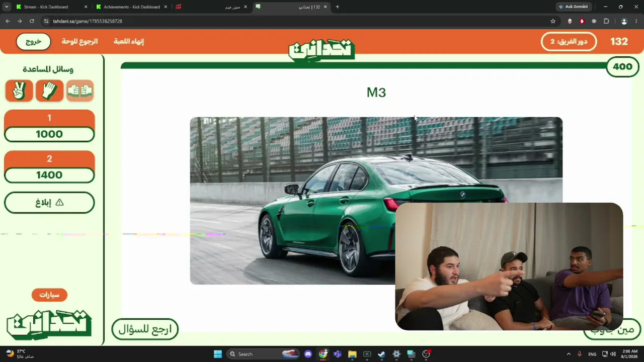
Task: Click the ENG language indicator
Action: click(x=592, y=354)
